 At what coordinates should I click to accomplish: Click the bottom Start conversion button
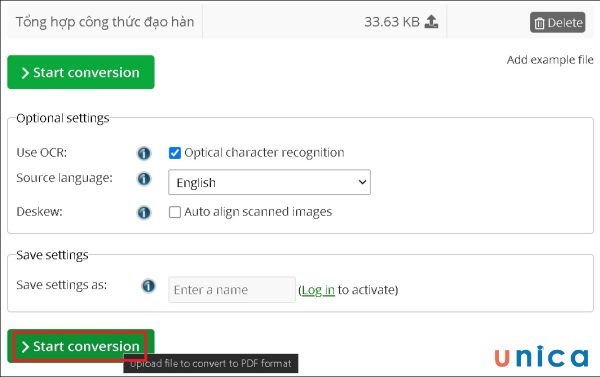tap(81, 346)
